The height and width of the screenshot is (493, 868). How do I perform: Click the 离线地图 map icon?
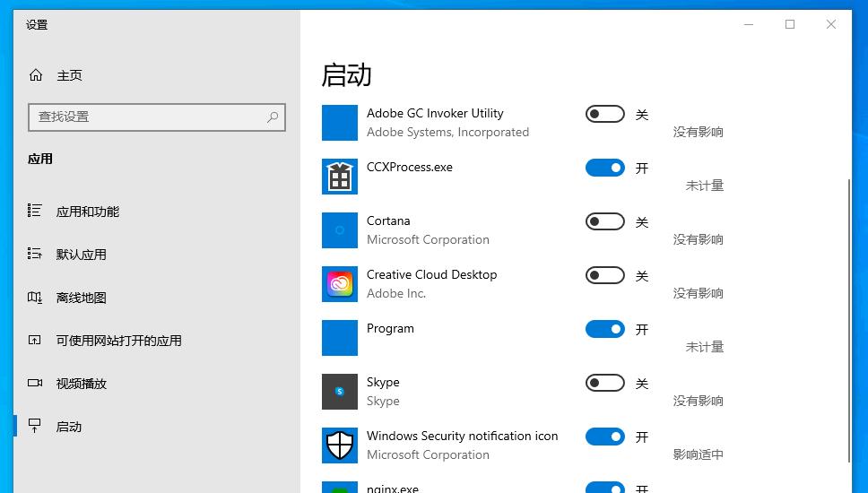pyautogui.click(x=34, y=297)
